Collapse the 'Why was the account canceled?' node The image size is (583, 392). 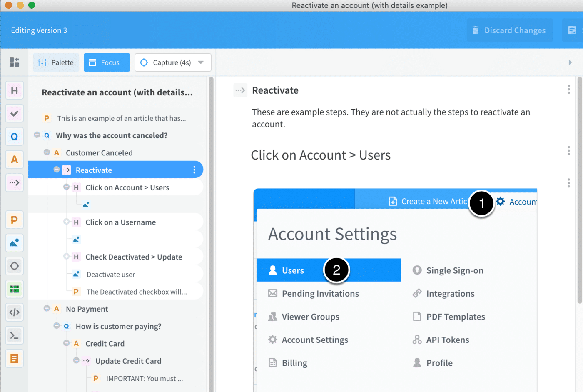(x=37, y=135)
